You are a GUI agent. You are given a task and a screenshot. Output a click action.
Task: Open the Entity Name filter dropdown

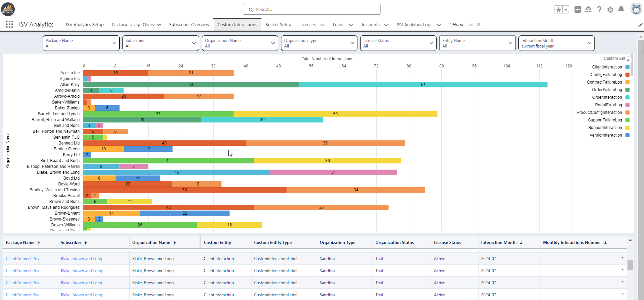point(477,43)
